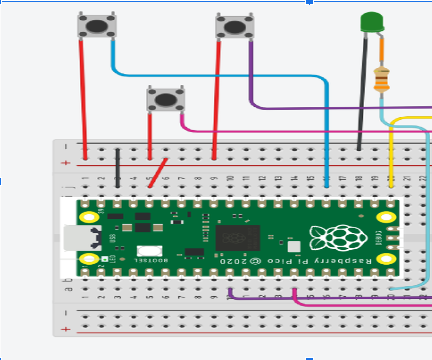This screenshot has width=432, height=360.
Task: Select the top-left pushbutton component
Action: click(x=97, y=26)
